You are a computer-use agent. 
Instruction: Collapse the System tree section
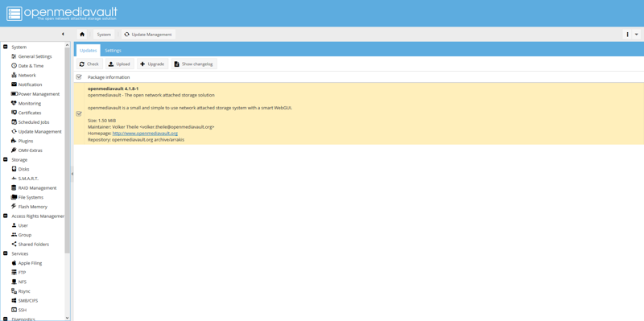tap(6, 47)
